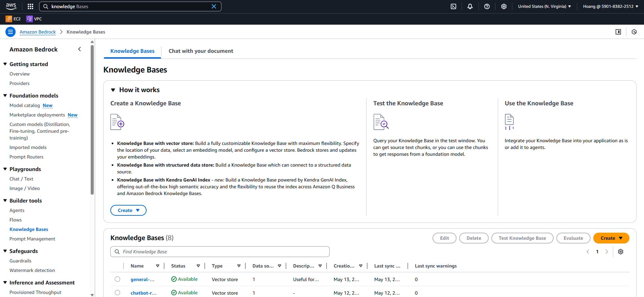The height and width of the screenshot is (297, 644).
Task: Launch the CloudShell terminal icon
Action: coord(453,6)
